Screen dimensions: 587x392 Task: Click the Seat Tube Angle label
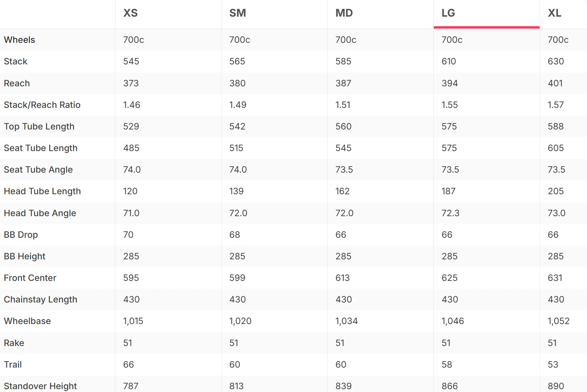point(38,170)
